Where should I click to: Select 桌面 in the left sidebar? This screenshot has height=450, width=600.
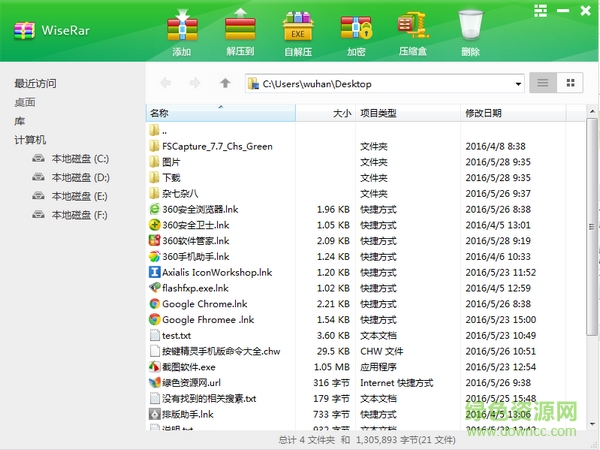(x=25, y=102)
